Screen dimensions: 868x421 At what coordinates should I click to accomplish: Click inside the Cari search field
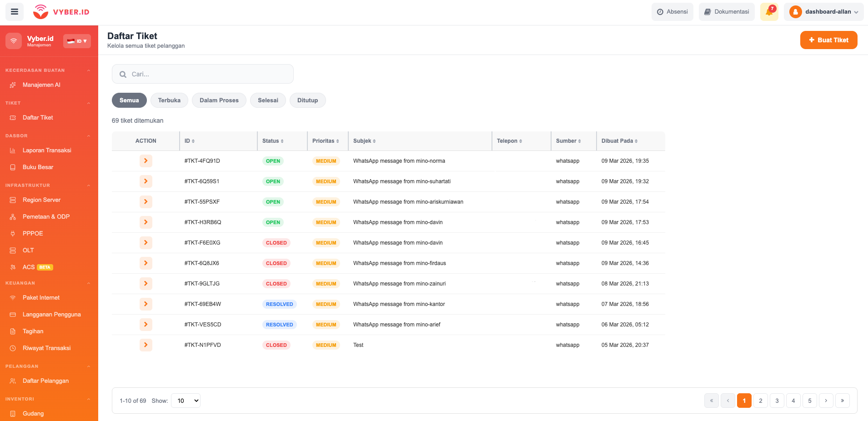click(x=202, y=74)
